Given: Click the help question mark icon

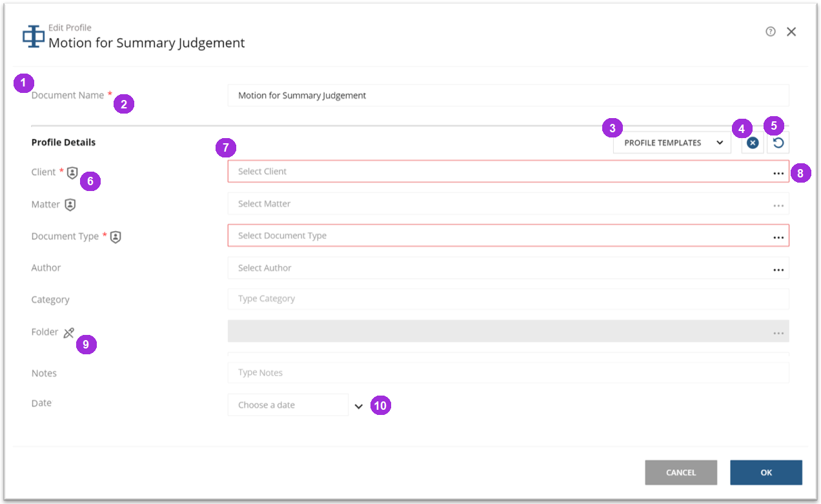Looking at the screenshot, I should (770, 32).
